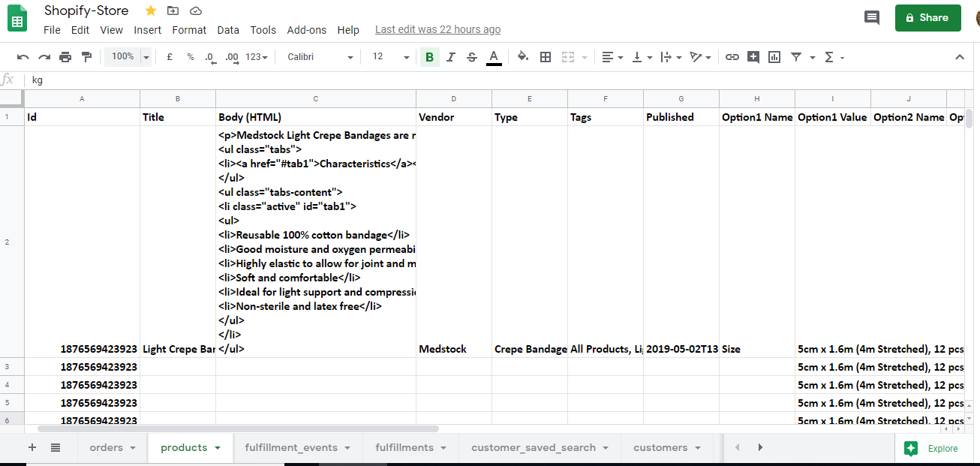This screenshot has height=466, width=980.
Task: Switch to the customers tab
Action: pos(668,447)
